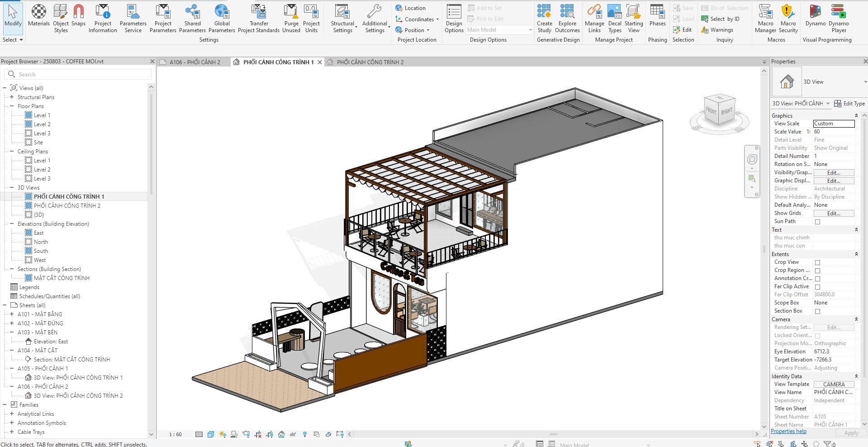Select the Modify tool
868x447 pixels.
pyautogui.click(x=13, y=18)
